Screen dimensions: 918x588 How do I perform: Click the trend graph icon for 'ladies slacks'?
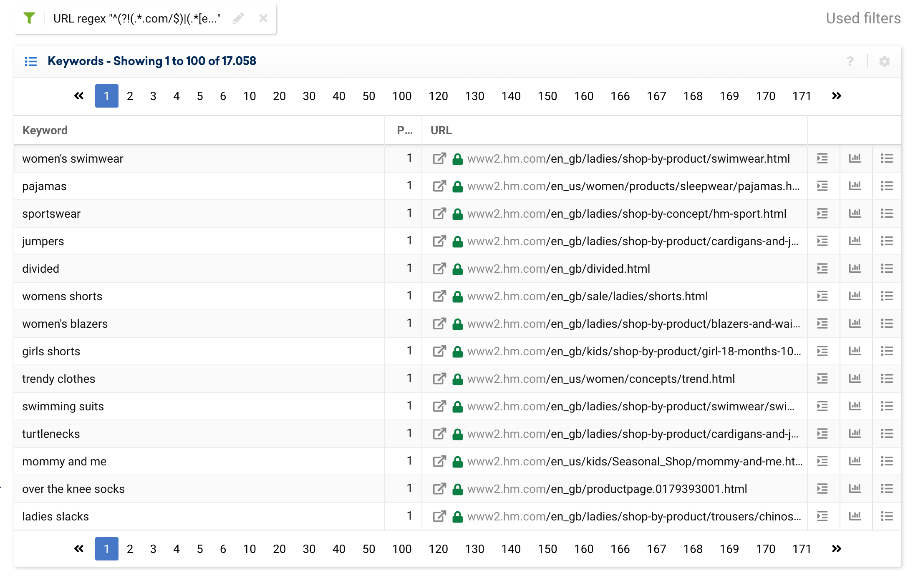coord(856,516)
